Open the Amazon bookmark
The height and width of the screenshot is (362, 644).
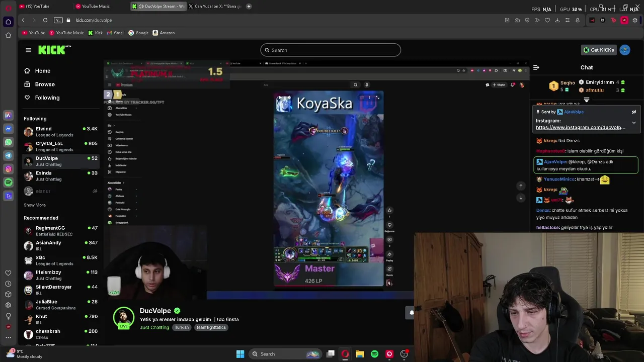(x=164, y=33)
